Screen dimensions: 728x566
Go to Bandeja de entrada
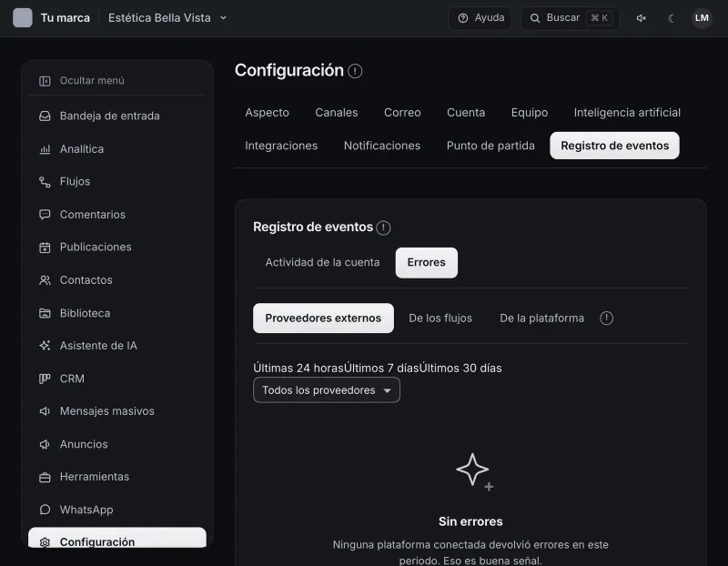click(117, 116)
